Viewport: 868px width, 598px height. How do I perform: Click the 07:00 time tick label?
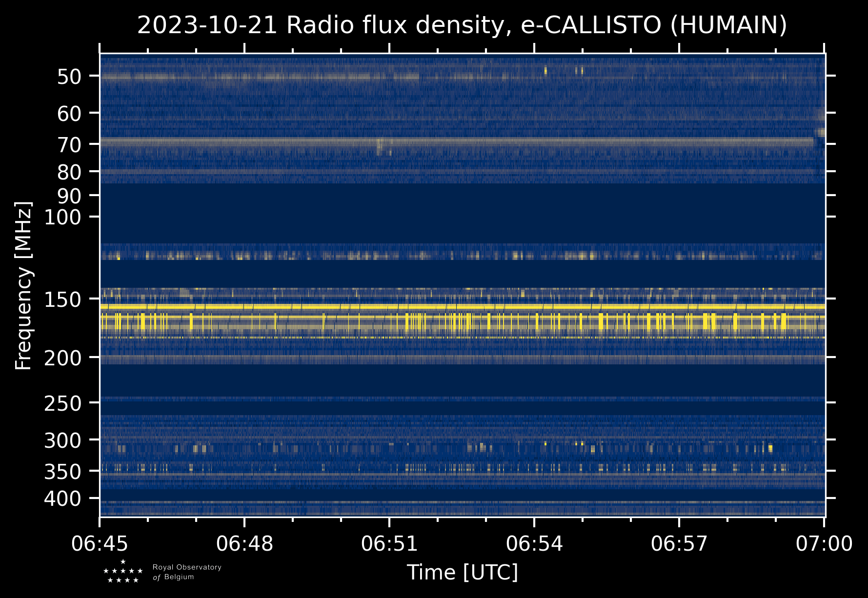point(824,544)
